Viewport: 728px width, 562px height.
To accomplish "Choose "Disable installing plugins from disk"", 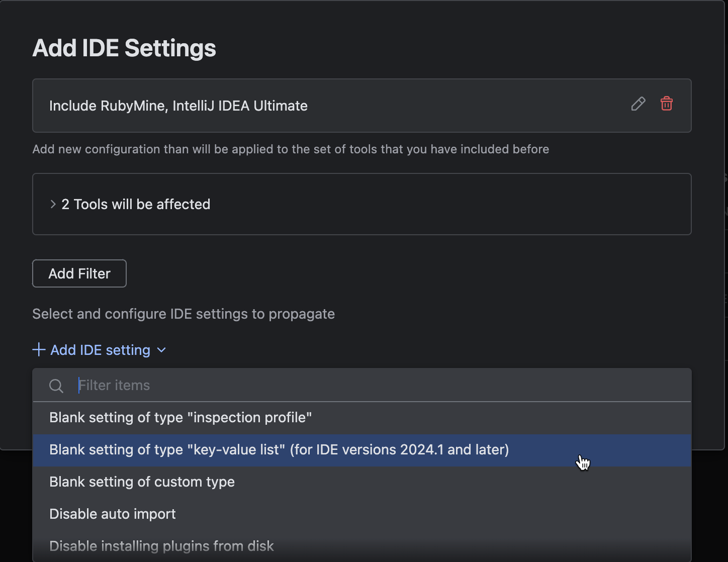I will [161, 546].
